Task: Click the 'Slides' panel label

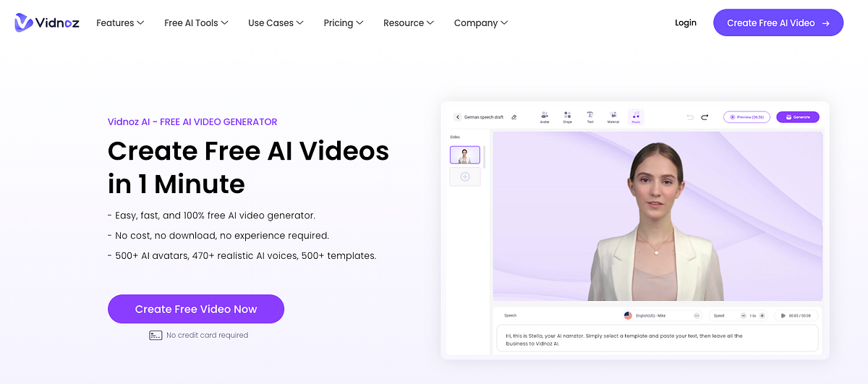Action: point(455,137)
